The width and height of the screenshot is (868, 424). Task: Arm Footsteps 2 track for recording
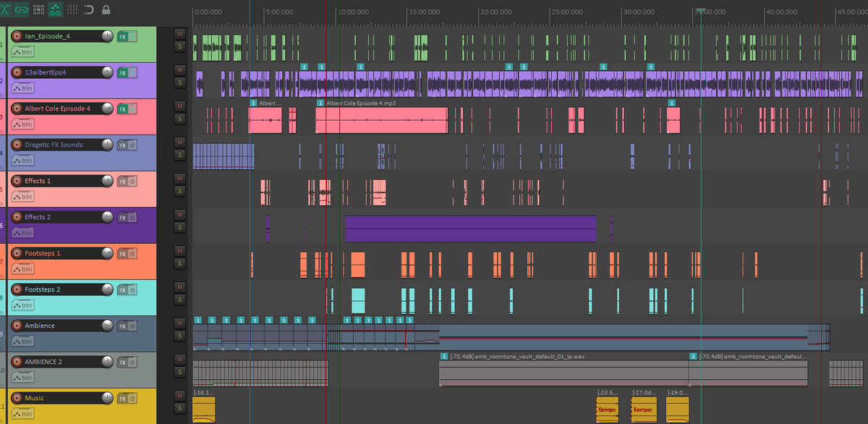tap(17, 289)
